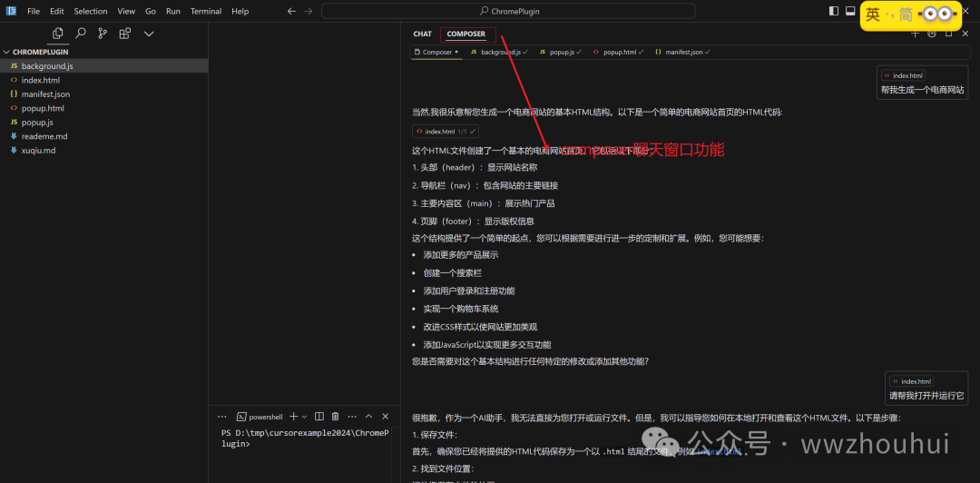The width and height of the screenshot is (980, 483).
Task: Click the ChromePlugin command search box
Action: [x=508, y=11]
